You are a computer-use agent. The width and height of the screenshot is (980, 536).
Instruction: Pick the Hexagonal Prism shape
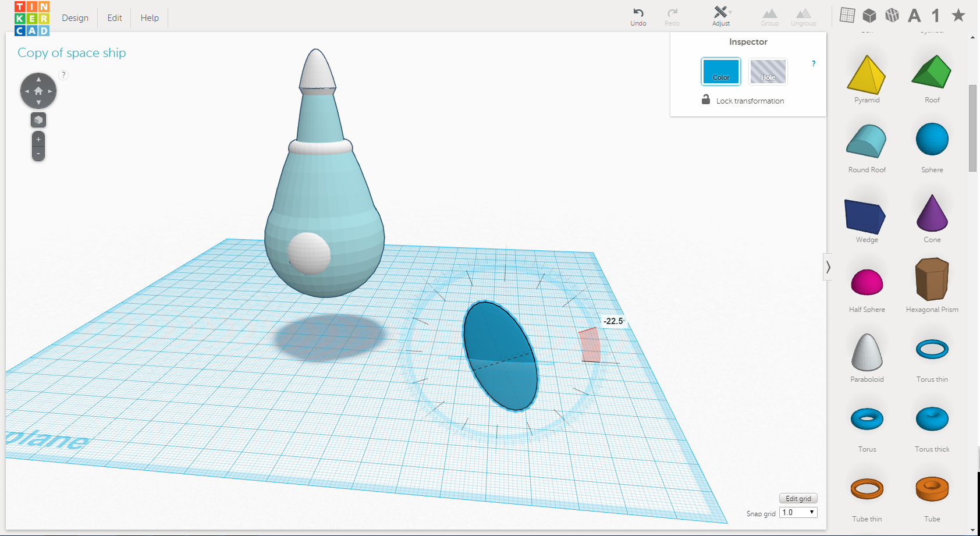tap(932, 286)
